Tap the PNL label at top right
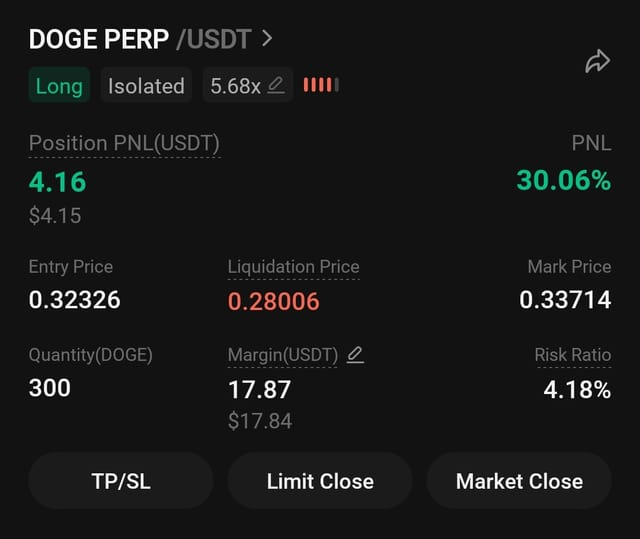640x539 pixels. 591,143
